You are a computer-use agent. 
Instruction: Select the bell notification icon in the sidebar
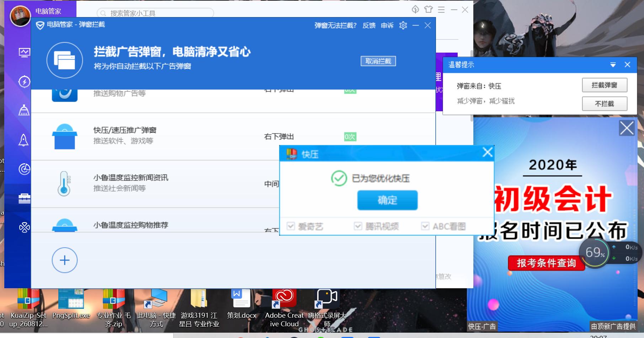(24, 140)
